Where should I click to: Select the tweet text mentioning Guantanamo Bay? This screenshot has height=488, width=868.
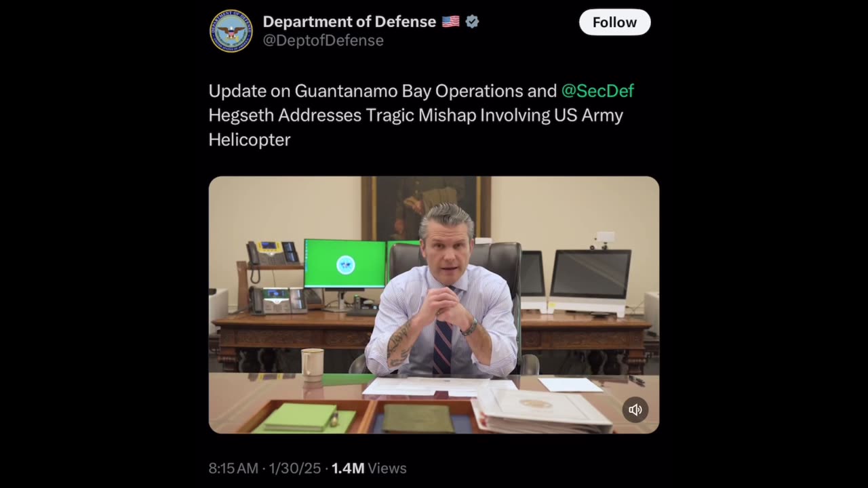421,115
